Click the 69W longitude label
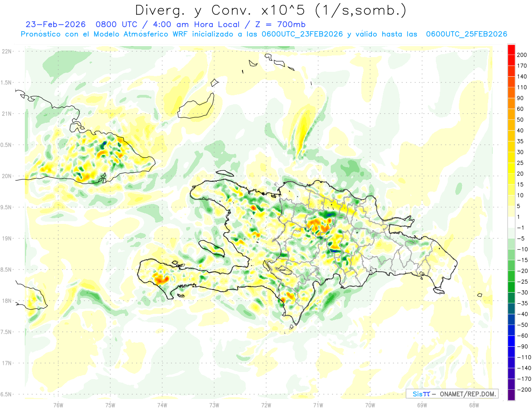 (422, 405)
